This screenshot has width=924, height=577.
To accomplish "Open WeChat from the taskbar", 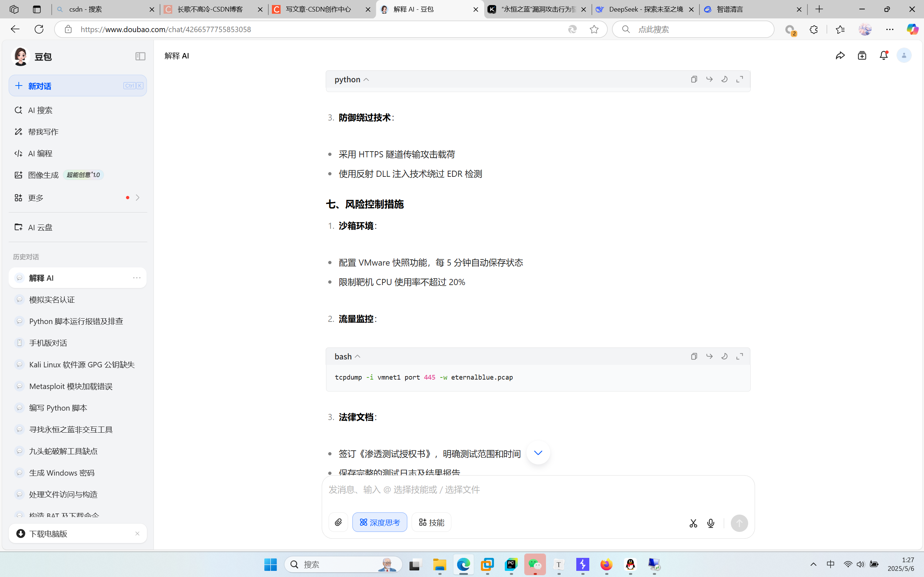I will click(x=535, y=564).
